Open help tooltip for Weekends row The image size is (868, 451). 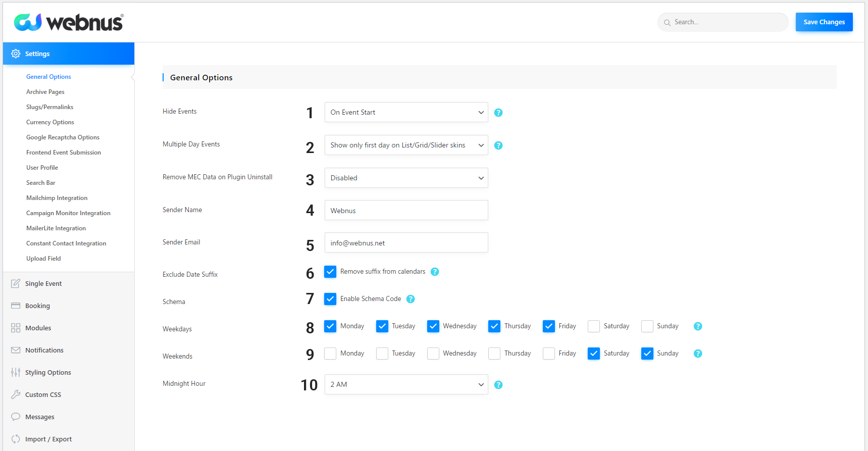(698, 354)
